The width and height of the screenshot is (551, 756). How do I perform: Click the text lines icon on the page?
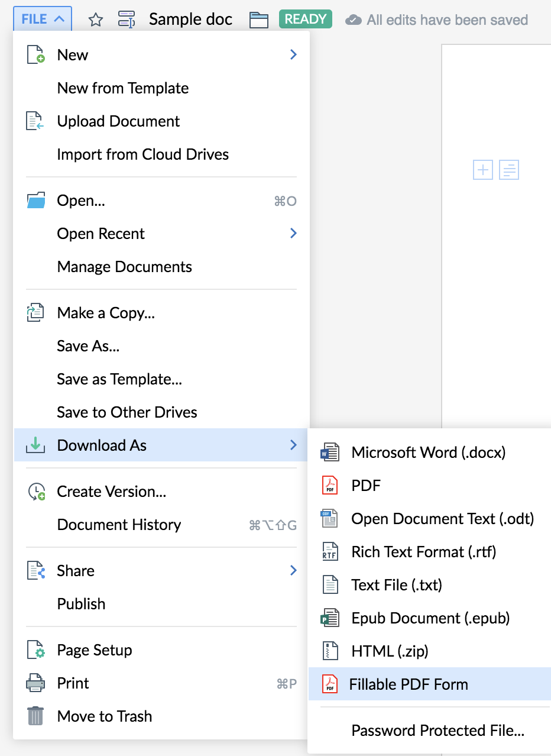509,170
